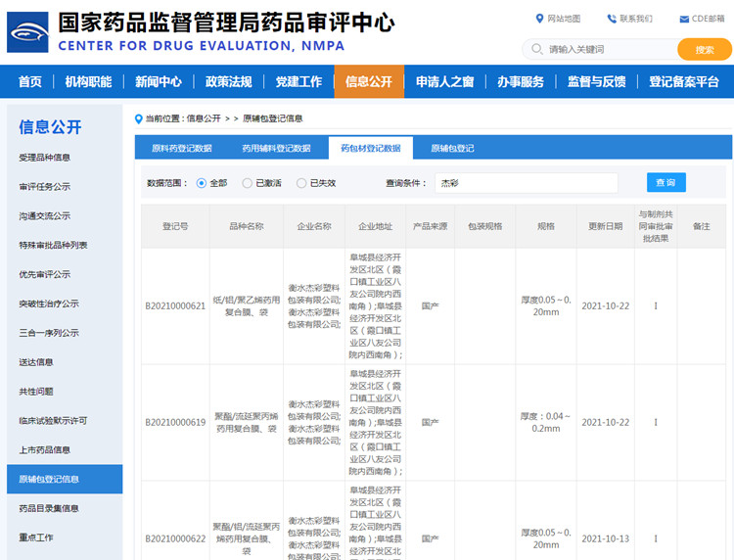The width and height of the screenshot is (734, 560).
Task: Open the 首页 nav menu
Action: click(30, 81)
